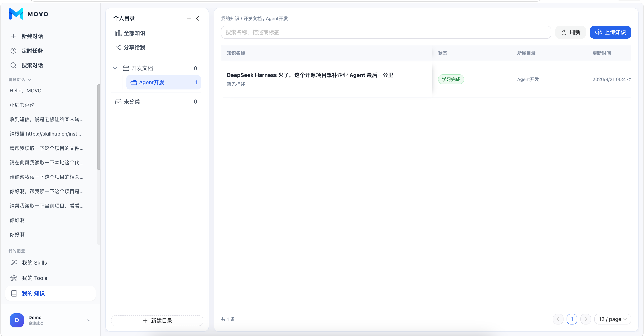The image size is (644, 336).
Task: Select page 1 in pagination
Action: coord(572,319)
